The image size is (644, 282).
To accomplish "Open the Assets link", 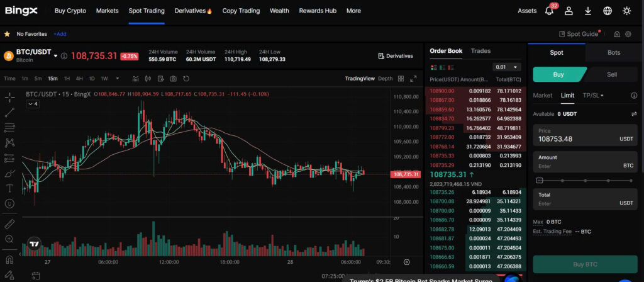I will (x=527, y=11).
